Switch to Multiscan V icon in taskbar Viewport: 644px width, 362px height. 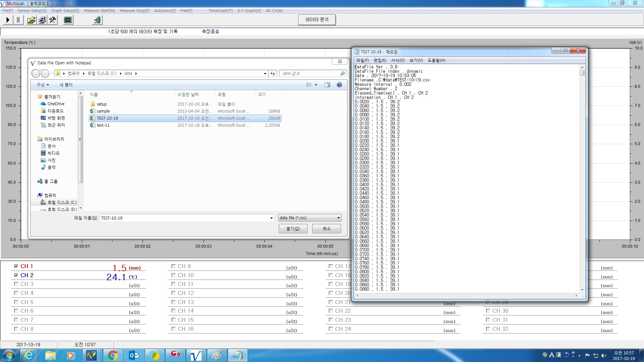tap(196, 355)
